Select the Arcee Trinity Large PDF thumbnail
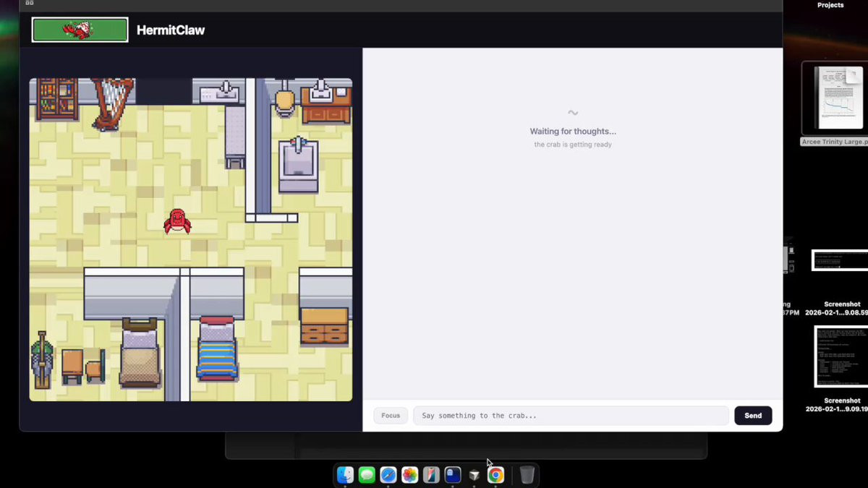The image size is (868, 488). click(838, 98)
